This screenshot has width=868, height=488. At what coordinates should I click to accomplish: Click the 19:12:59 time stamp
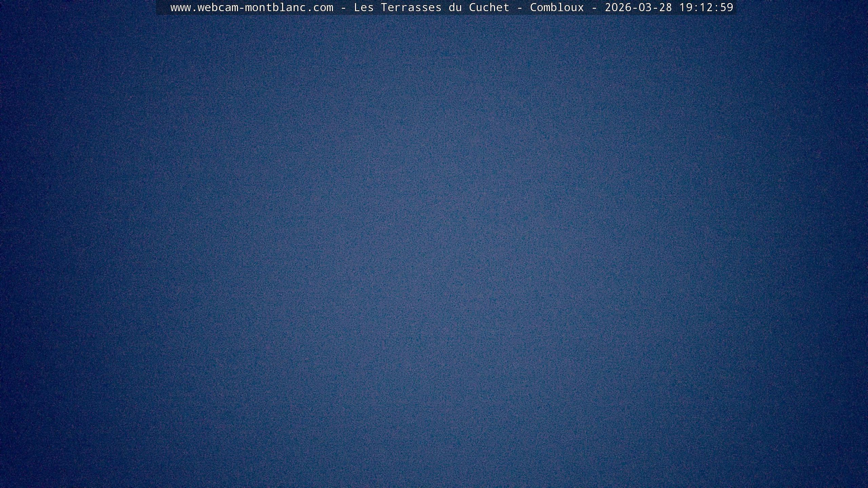[706, 7]
